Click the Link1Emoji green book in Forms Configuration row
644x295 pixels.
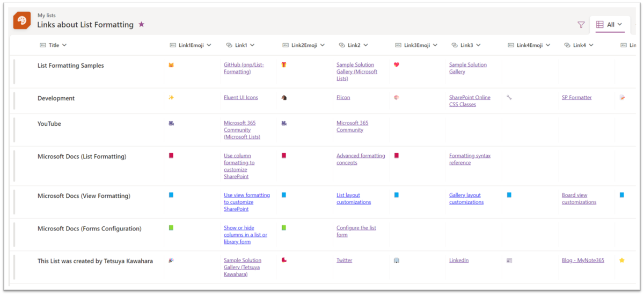pos(171,228)
